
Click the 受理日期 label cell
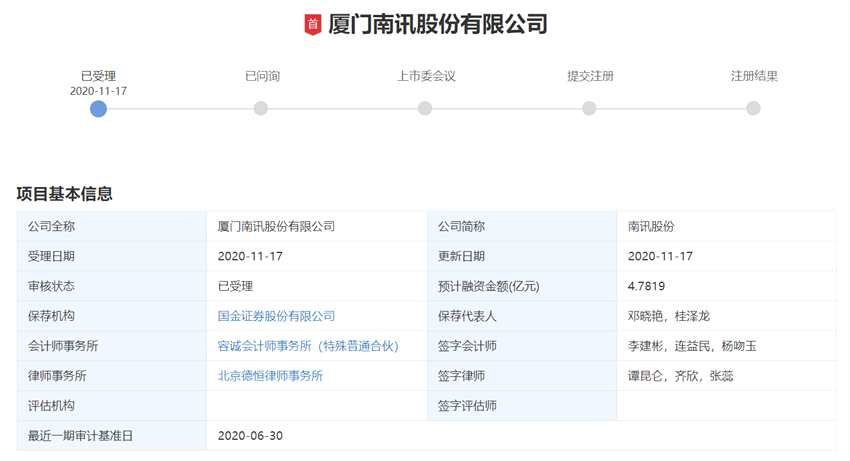(112, 256)
